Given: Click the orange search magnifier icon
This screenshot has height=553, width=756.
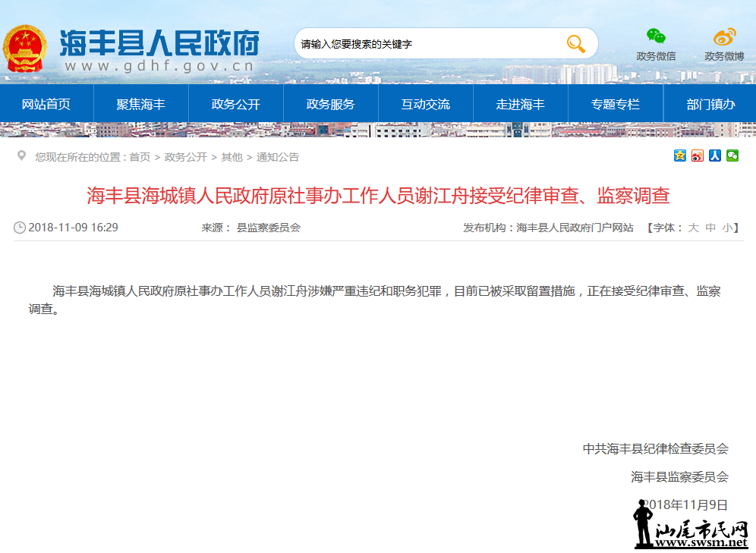Looking at the screenshot, I should pyautogui.click(x=575, y=44).
